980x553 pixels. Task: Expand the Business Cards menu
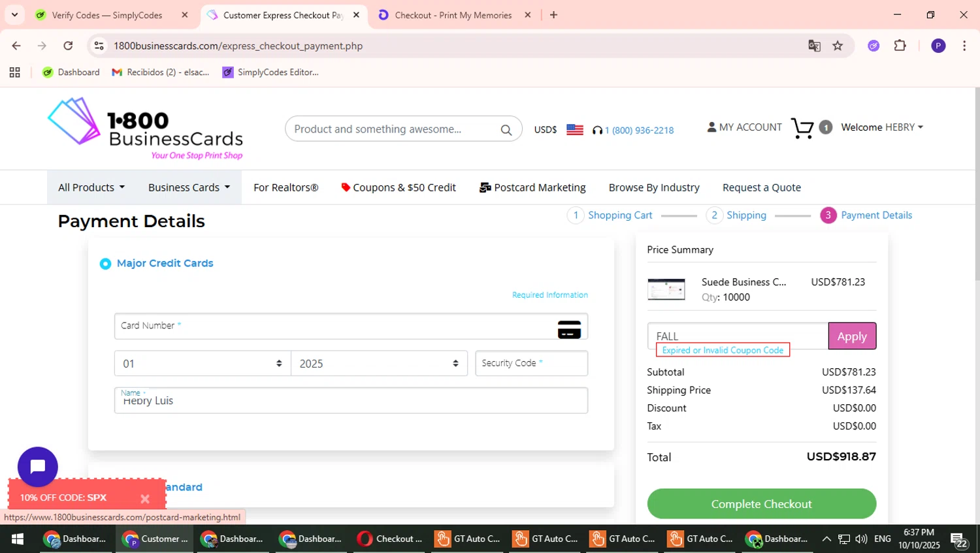click(189, 187)
